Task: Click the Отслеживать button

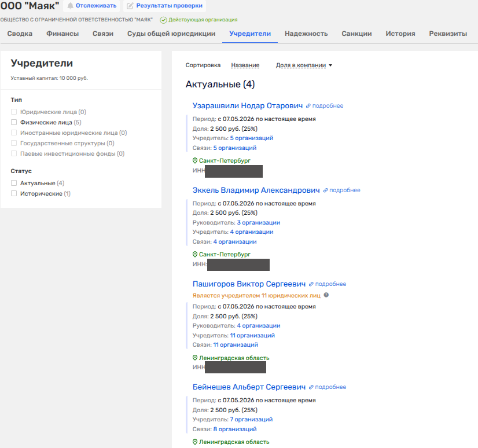Action: [x=91, y=6]
